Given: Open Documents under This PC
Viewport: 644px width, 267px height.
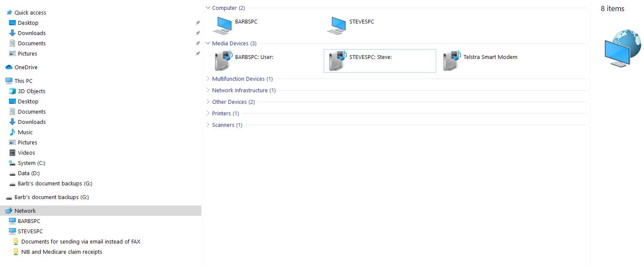Looking at the screenshot, I should tap(32, 111).
